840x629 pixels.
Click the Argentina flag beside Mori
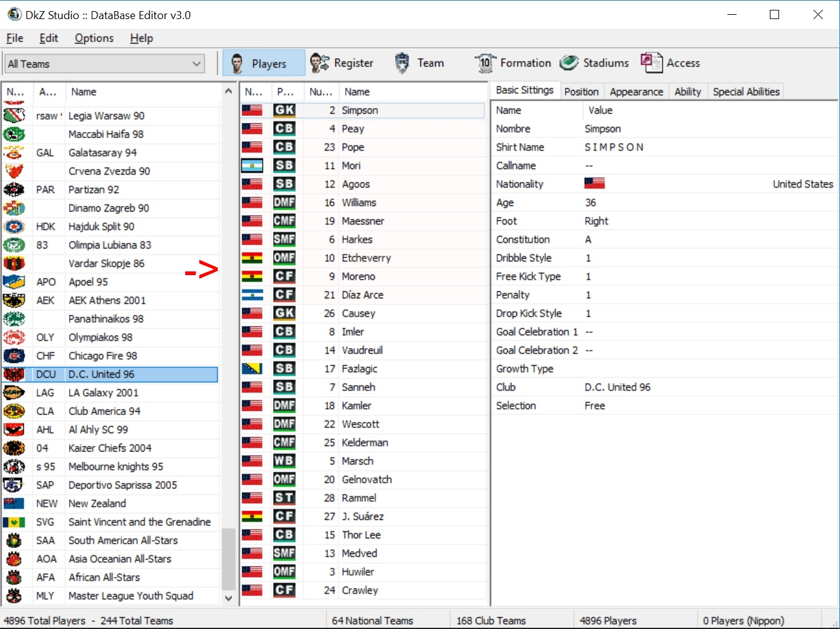[x=252, y=166]
